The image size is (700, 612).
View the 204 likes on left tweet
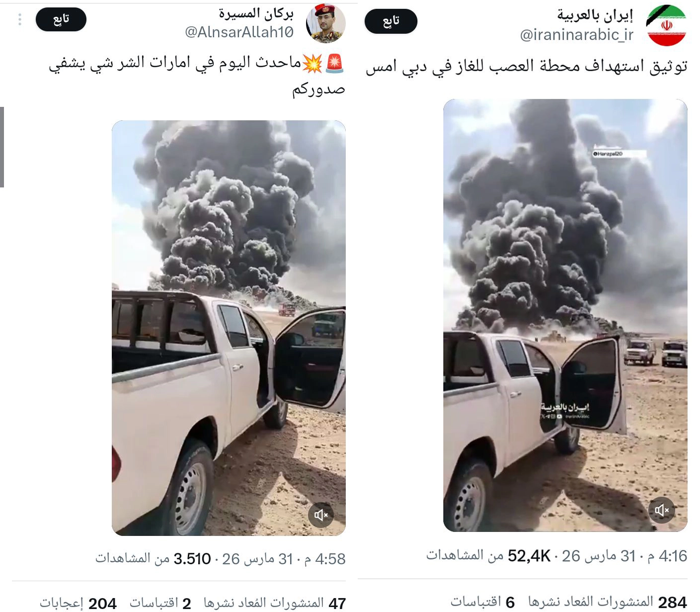(x=78, y=603)
